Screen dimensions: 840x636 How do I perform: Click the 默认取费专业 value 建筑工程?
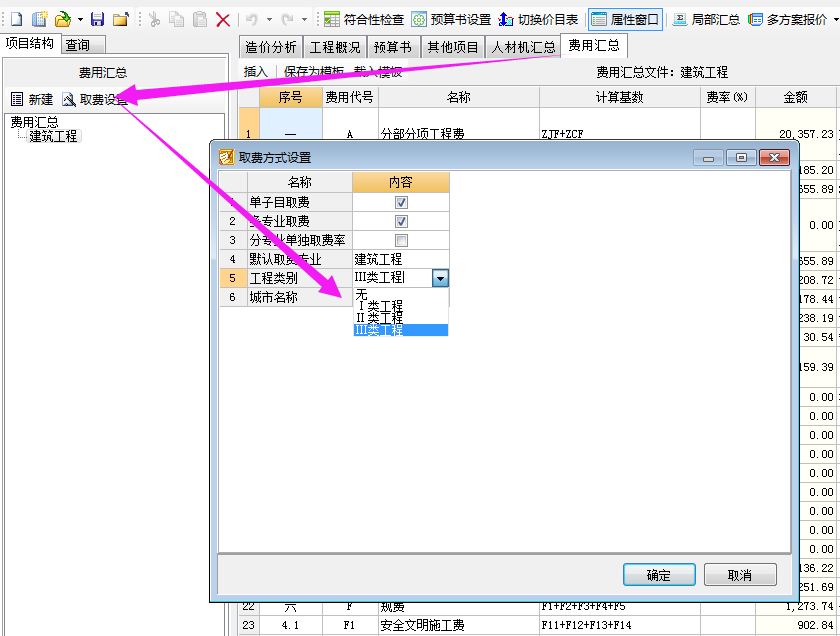coord(400,259)
